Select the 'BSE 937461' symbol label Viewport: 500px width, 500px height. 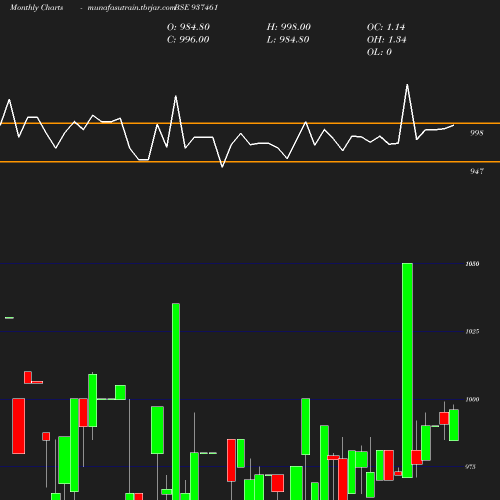pyautogui.click(x=196, y=7)
